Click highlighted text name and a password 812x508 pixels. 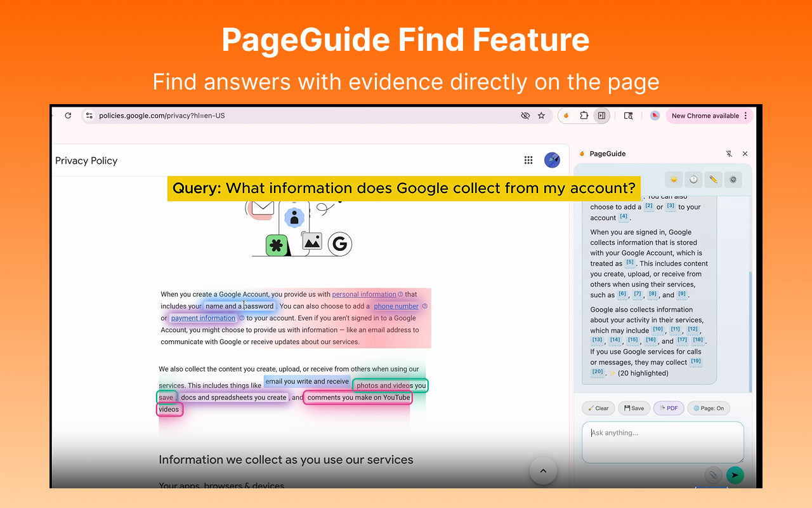coord(240,306)
